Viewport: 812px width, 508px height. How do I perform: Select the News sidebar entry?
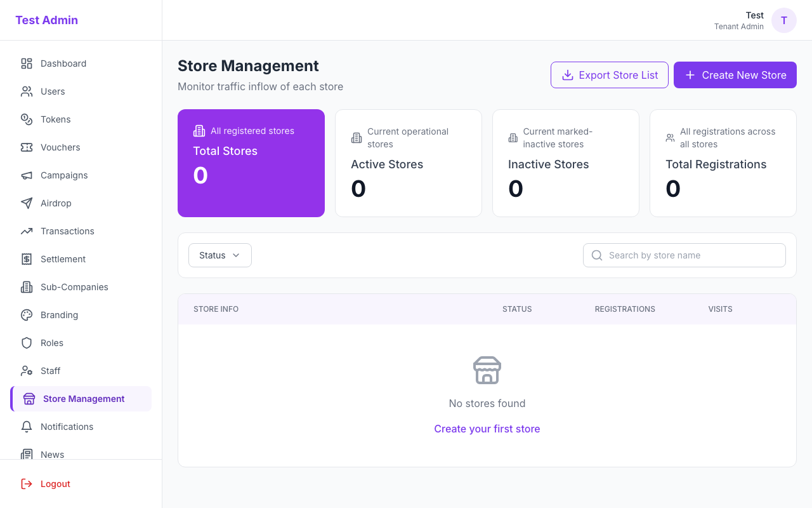(x=52, y=455)
